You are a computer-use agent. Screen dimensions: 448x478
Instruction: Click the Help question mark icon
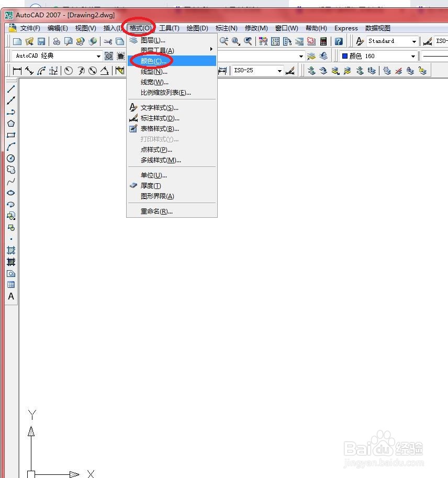coord(339,41)
